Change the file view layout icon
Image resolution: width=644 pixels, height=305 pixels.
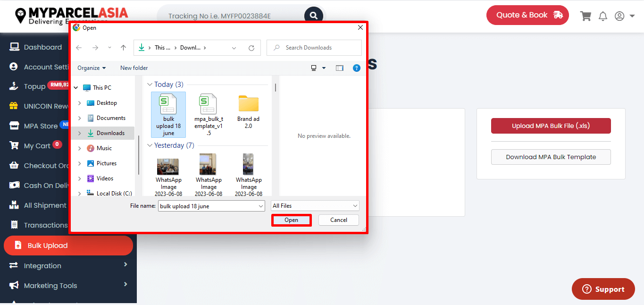click(314, 68)
